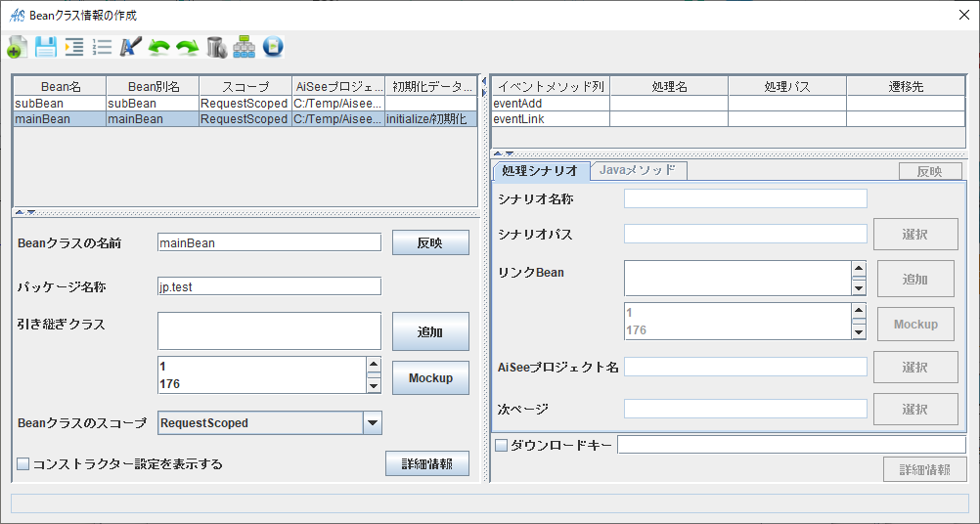
Task: Click the floppy disk save icon
Action: point(45,47)
